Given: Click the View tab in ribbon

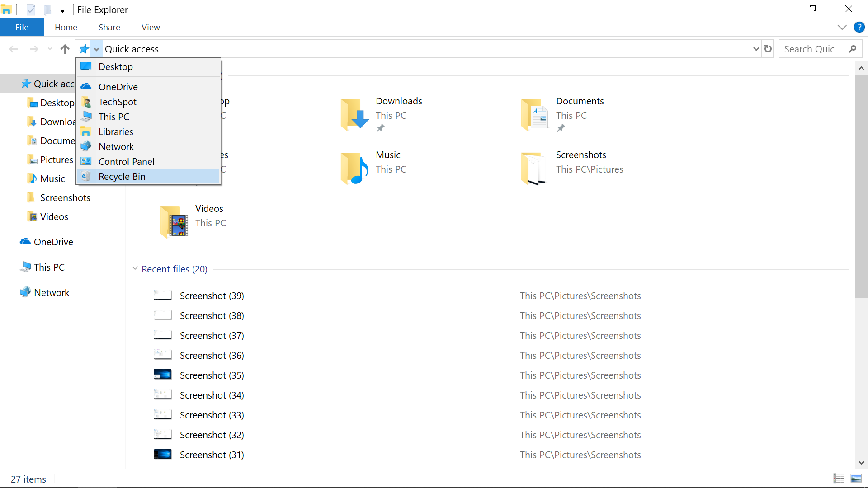Looking at the screenshot, I should click(x=150, y=27).
